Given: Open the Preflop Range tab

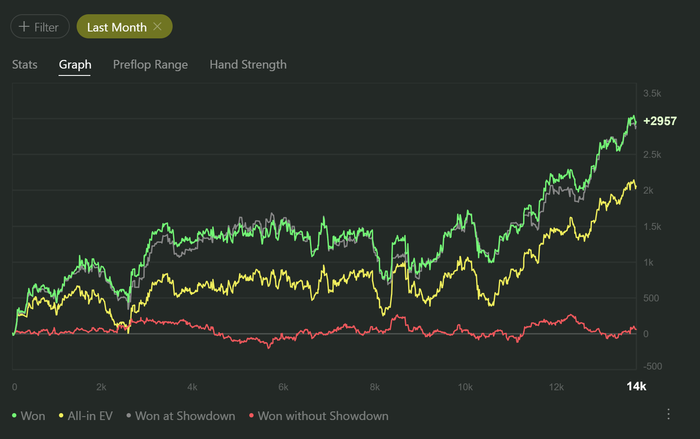Looking at the screenshot, I should pyautogui.click(x=150, y=65).
